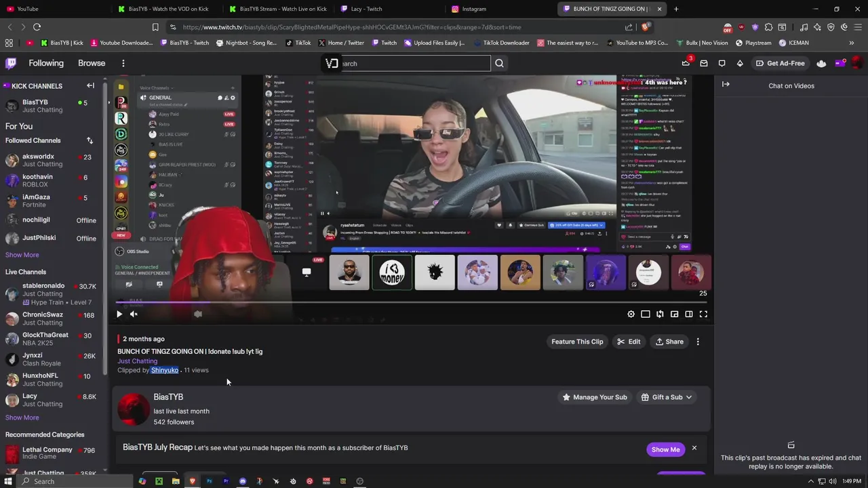Enter fullscreen on the clip player
Image resolution: width=868 pixels, height=488 pixels.
[x=703, y=314]
